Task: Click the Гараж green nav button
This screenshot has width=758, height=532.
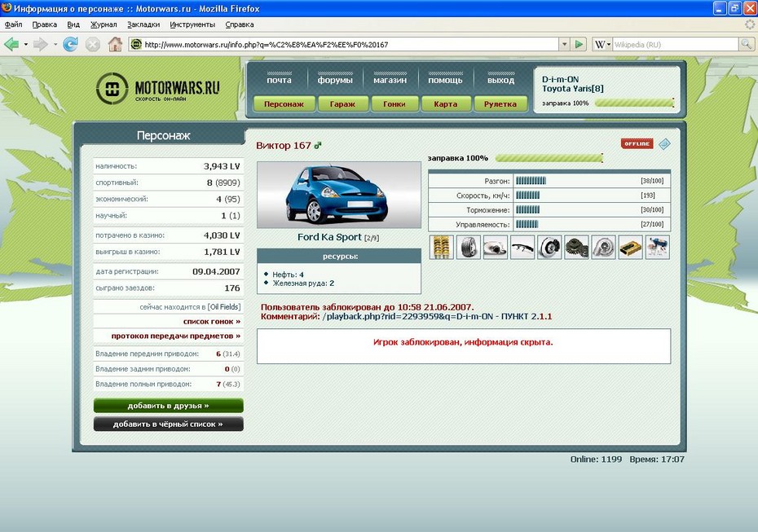Action: (343, 104)
